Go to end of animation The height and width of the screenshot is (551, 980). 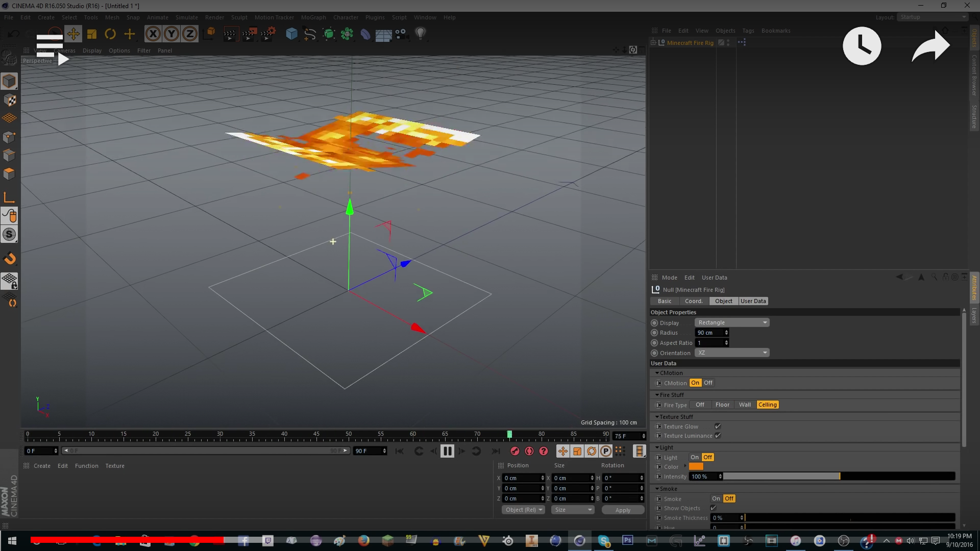[x=496, y=451]
